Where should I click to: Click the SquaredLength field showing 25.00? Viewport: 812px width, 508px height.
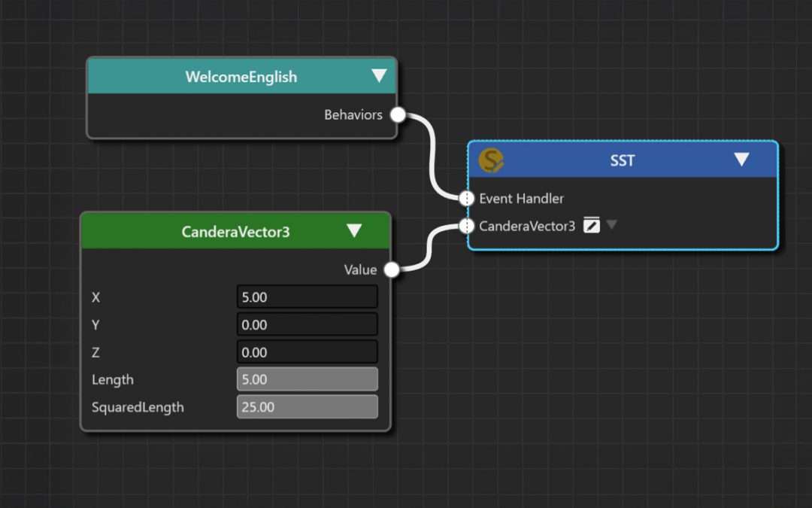pos(307,406)
